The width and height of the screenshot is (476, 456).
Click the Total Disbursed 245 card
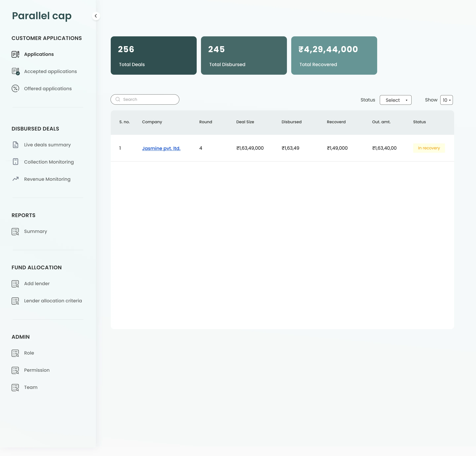click(x=244, y=56)
